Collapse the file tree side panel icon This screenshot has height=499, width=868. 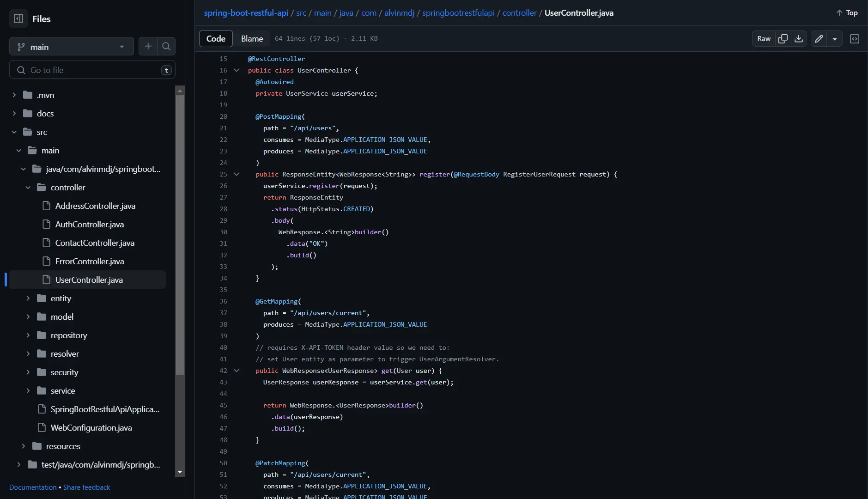coord(18,19)
